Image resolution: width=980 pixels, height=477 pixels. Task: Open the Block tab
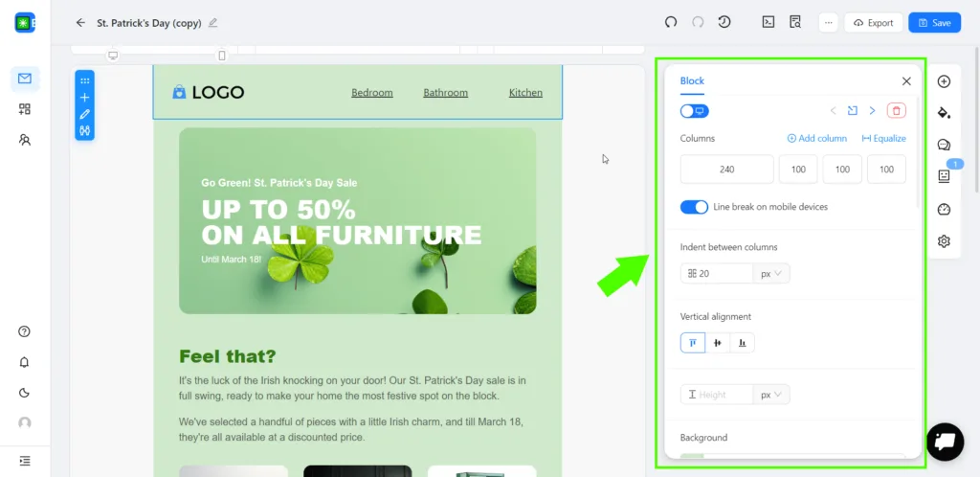tap(692, 80)
